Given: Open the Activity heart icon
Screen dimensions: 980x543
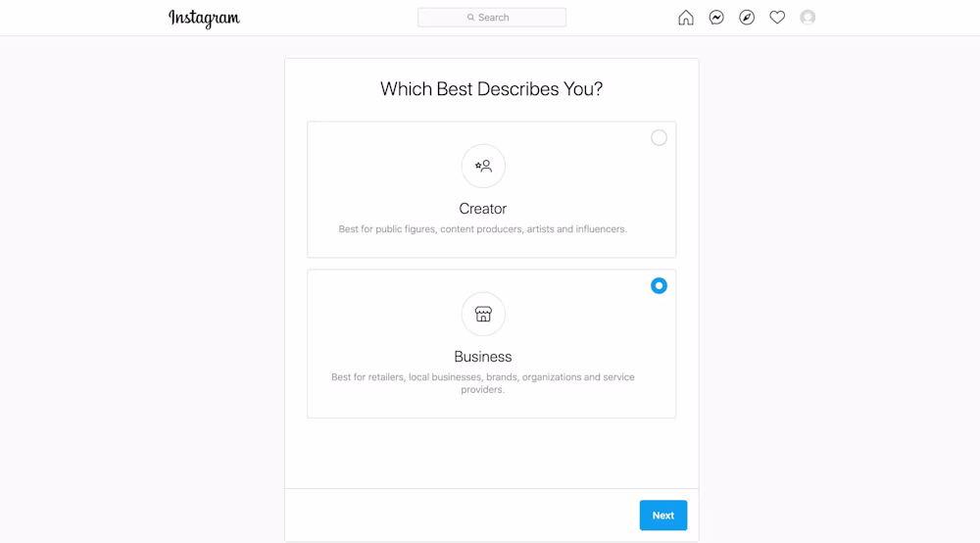Looking at the screenshot, I should [777, 18].
